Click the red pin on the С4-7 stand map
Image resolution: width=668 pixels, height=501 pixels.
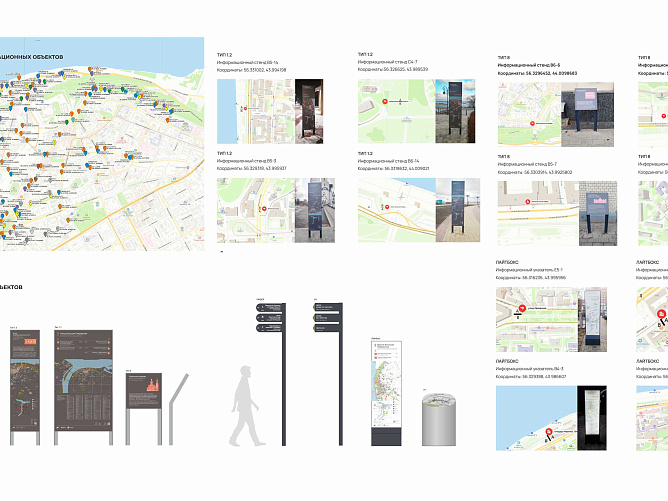click(387, 102)
